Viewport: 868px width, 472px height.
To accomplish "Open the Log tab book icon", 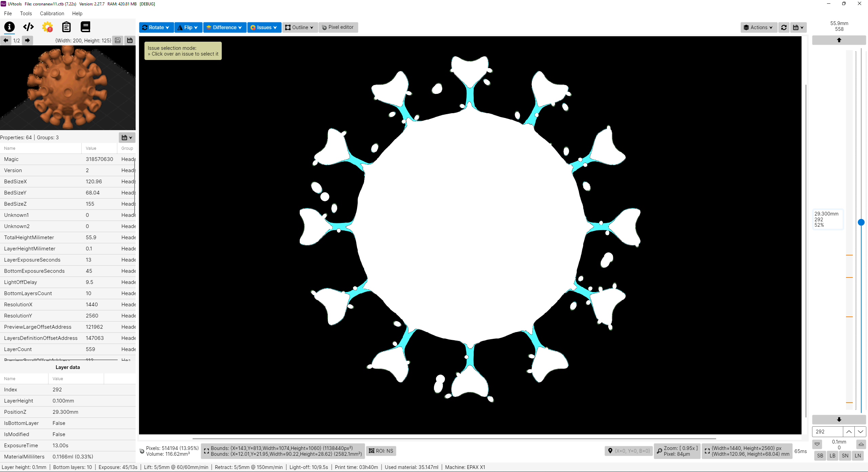I will pos(85,27).
